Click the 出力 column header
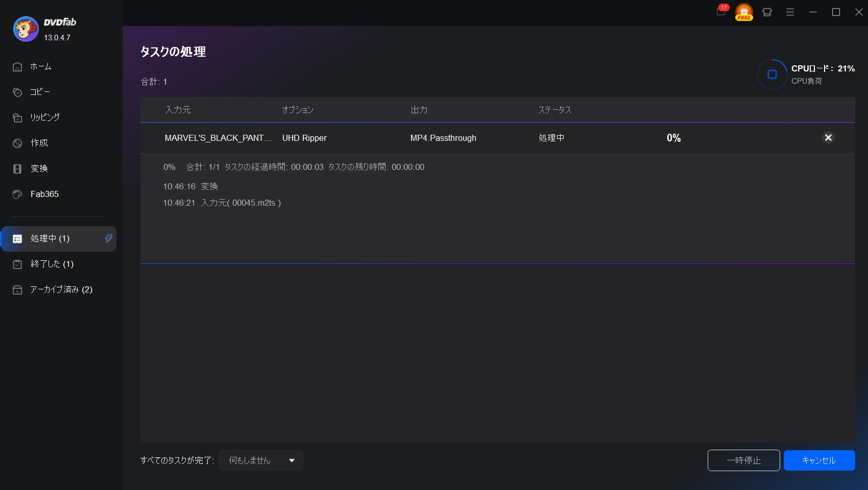868x490 pixels. click(419, 110)
